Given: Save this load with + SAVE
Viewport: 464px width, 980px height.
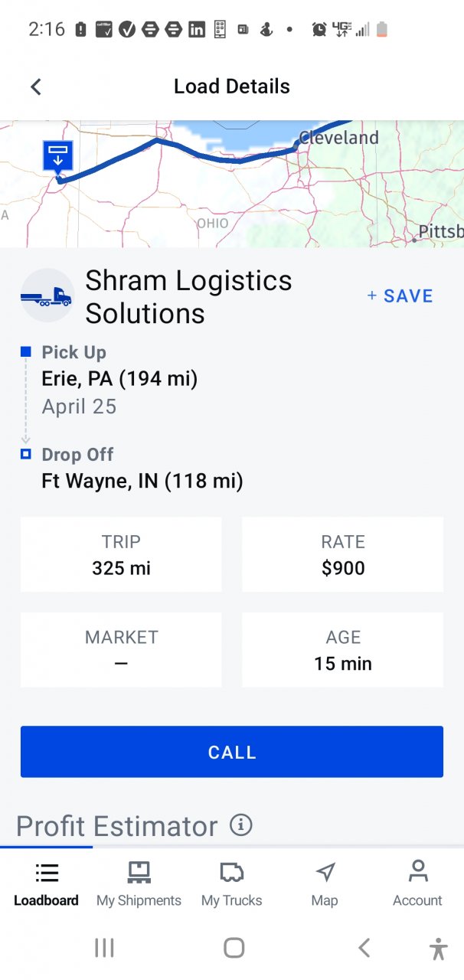Looking at the screenshot, I should coord(400,296).
